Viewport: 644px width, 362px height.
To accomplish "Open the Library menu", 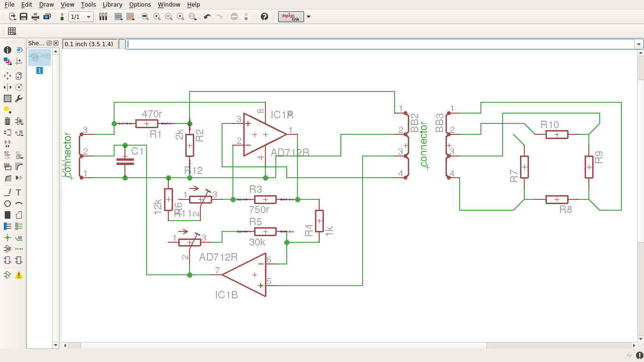I will pyautogui.click(x=112, y=4).
